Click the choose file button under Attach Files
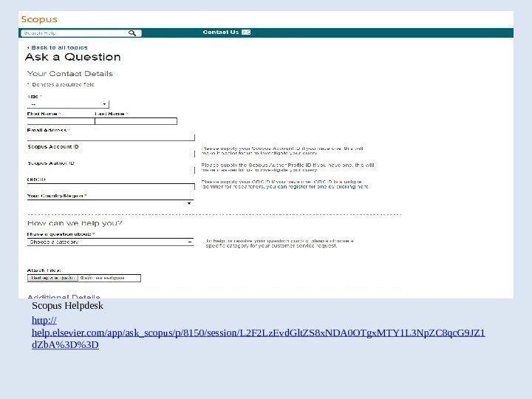532x399 pixels. pyautogui.click(x=52, y=278)
